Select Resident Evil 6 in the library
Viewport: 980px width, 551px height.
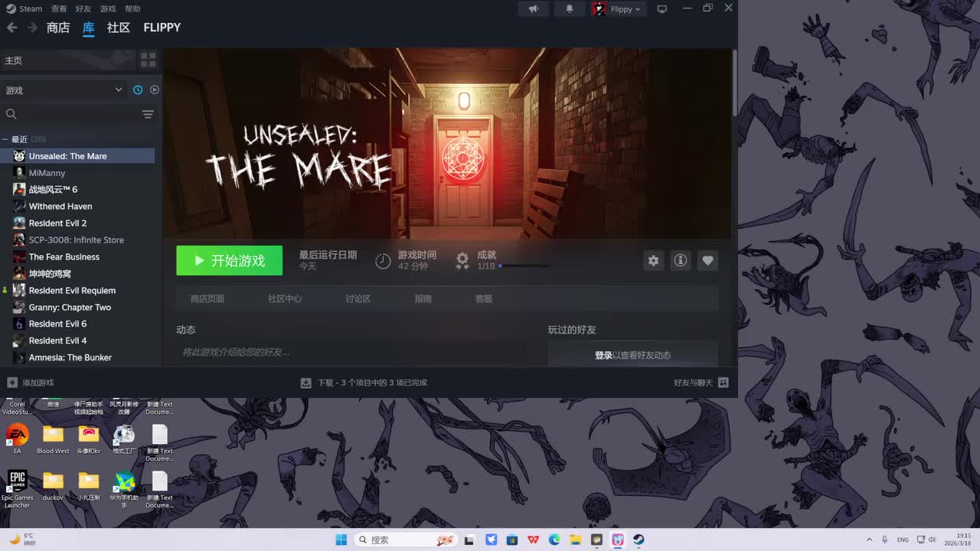(77, 324)
